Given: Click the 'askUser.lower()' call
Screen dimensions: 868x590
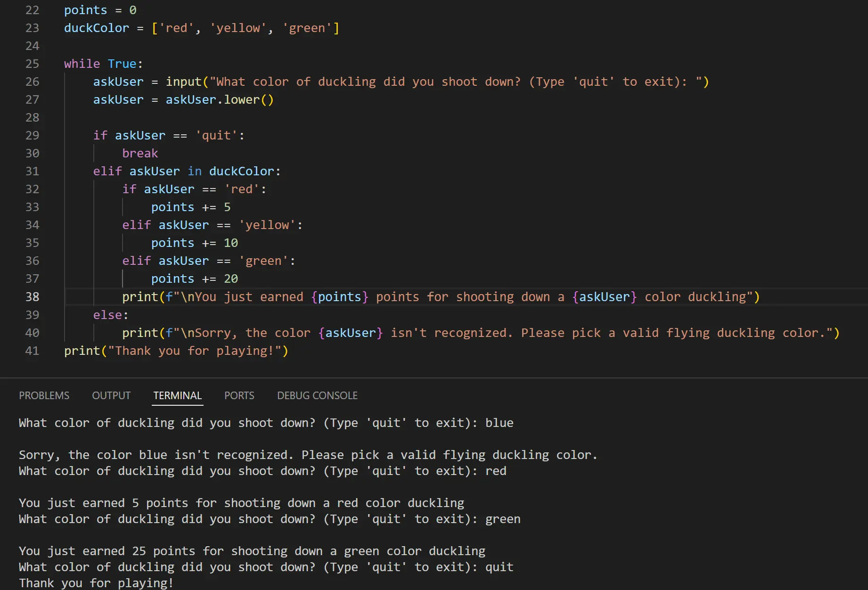Looking at the screenshot, I should [220, 99].
